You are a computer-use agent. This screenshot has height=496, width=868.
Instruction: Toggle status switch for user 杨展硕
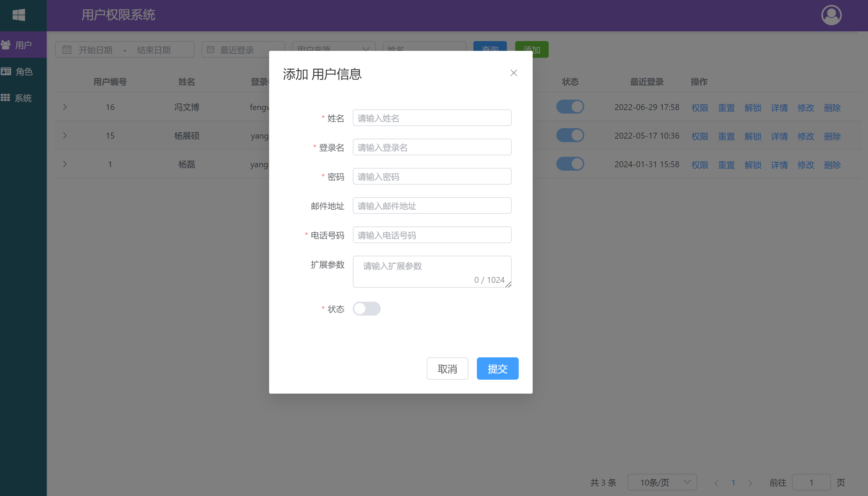[x=570, y=135]
